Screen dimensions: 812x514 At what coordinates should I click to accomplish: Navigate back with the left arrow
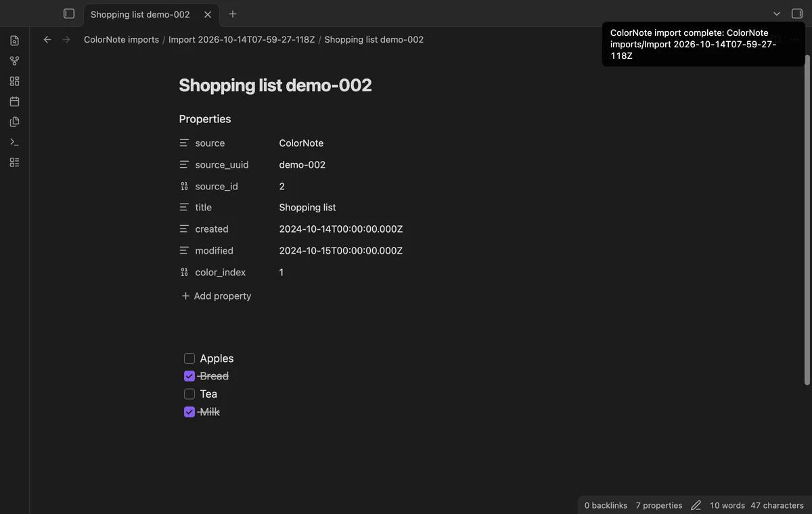click(47, 40)
